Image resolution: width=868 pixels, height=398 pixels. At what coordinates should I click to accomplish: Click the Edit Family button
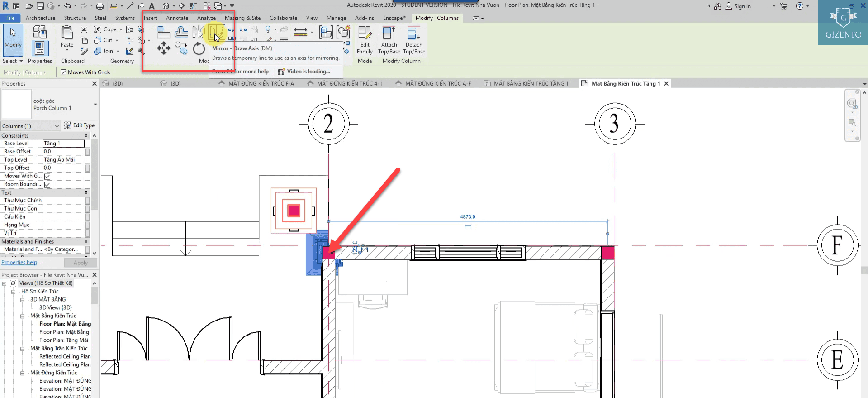click(365, 40)
